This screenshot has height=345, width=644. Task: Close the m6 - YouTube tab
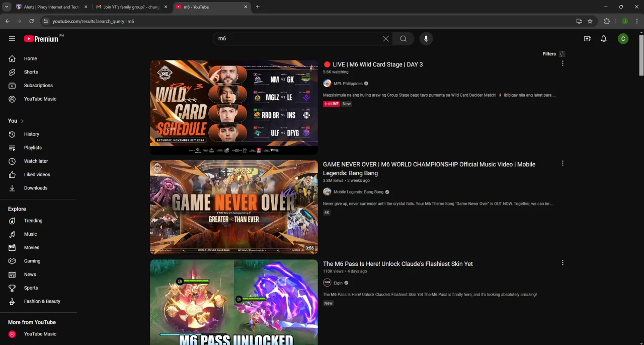click(x=246, y=7)
